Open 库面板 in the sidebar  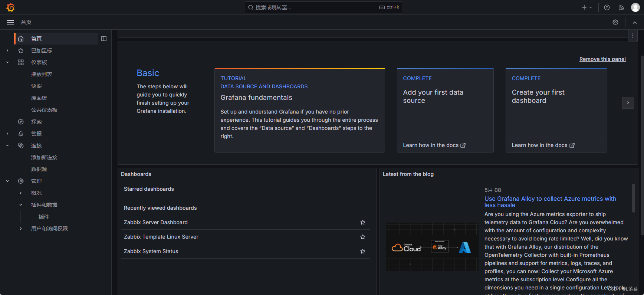click(39, 98)
